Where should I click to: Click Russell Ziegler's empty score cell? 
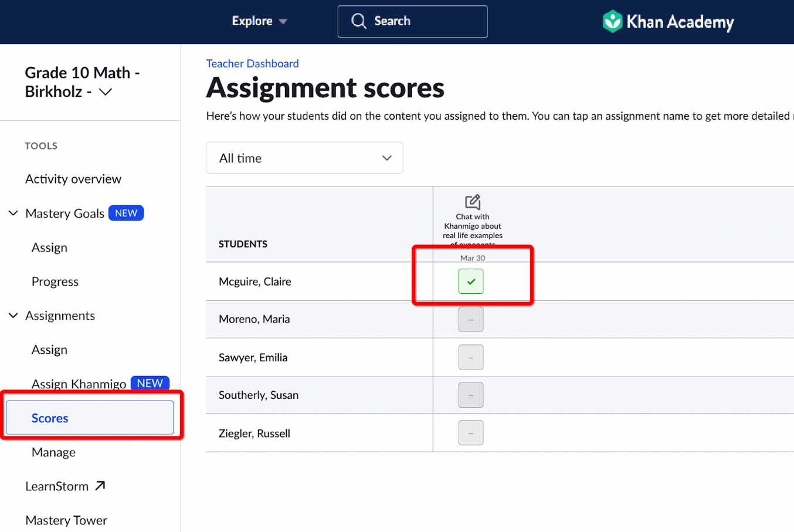pyautogui.click(x=471, y=433)
